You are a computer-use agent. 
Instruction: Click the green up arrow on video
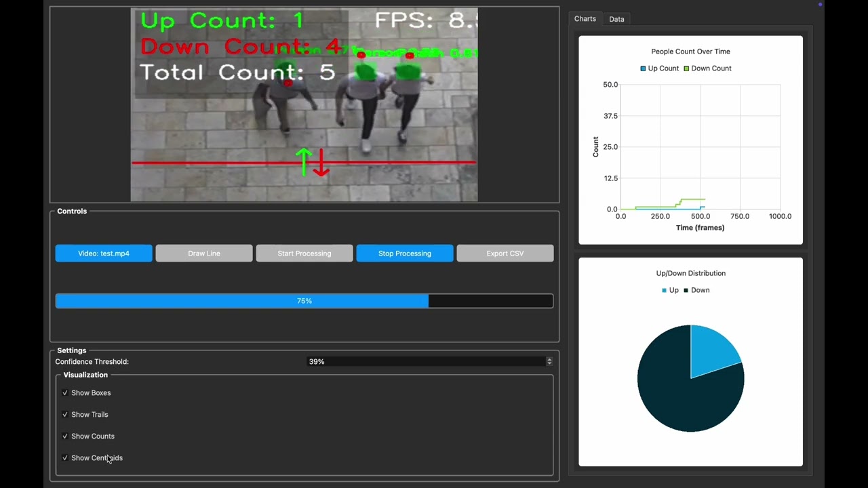(304, 161)
